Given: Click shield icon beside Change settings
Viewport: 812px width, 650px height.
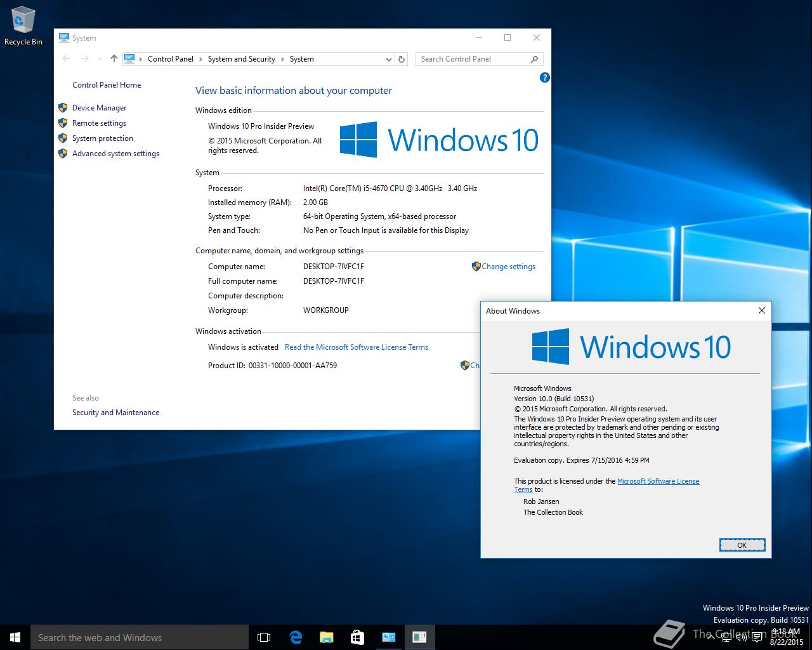Looking at the screenshot, I should pos(476,267).
